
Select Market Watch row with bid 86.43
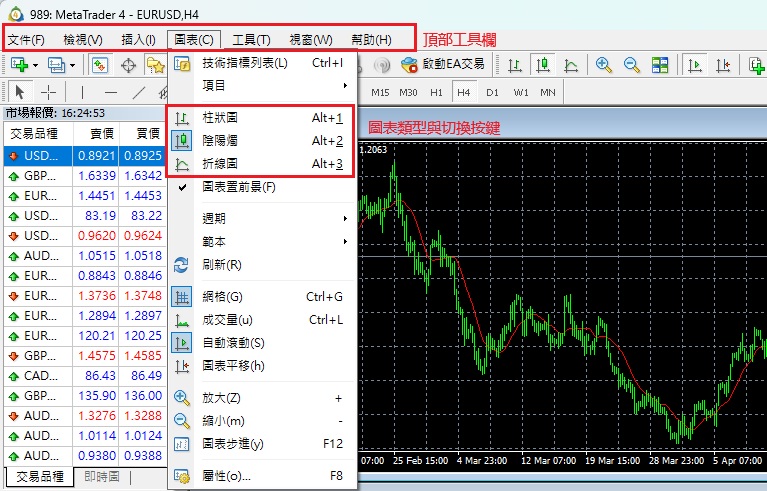click(84, 376)
